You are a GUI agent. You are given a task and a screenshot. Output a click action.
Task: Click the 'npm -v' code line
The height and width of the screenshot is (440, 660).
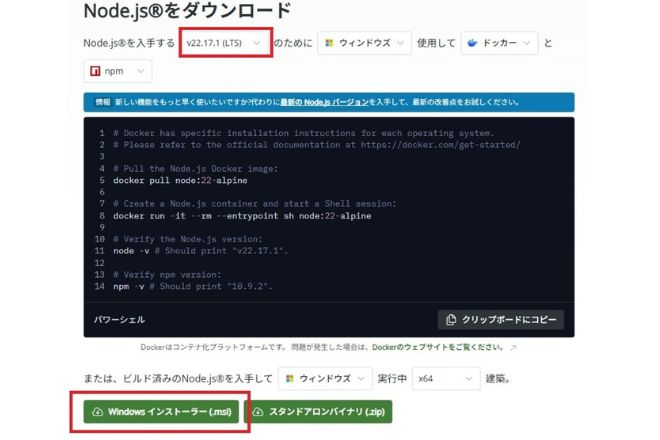193,286
